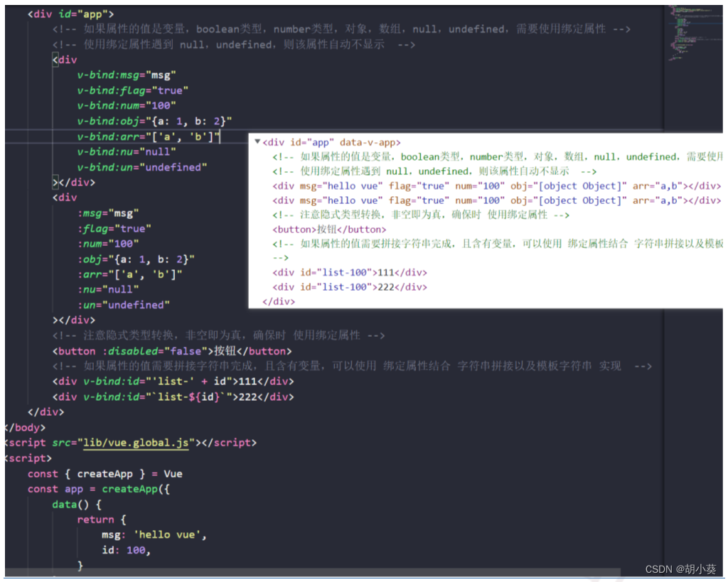The width and height of the screenshot is (728, 582).
Task: Click the opening div id="app" editor line
Action: point(70,14)
